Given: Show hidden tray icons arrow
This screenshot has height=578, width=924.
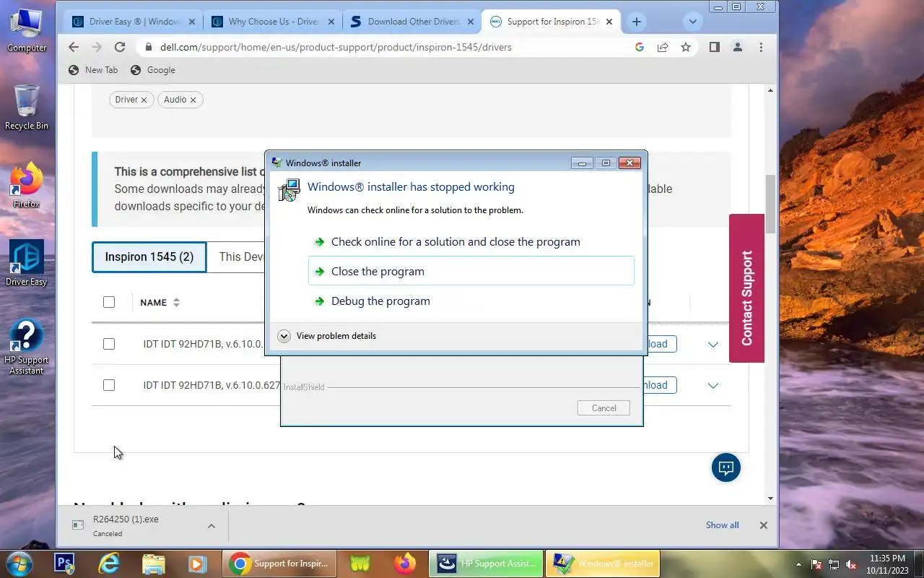Looking at the screenshot, I should pos(798,564).
